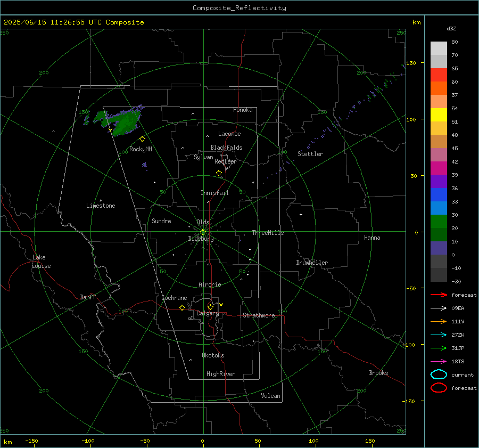Screen dimensions: 479x448
Task: Click the 54 dBZ yellow color swatch
Action: [x=439, y=115]
